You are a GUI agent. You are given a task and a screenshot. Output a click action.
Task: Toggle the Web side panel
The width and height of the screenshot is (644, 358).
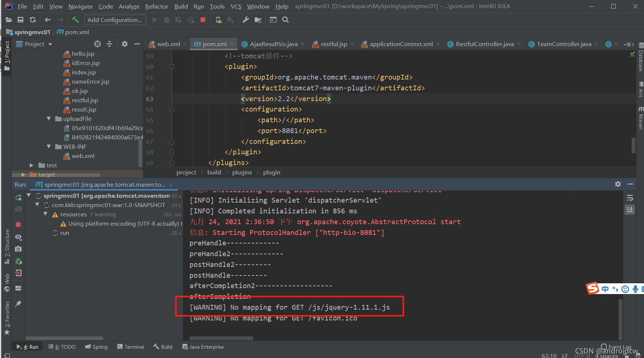[7, 283]
